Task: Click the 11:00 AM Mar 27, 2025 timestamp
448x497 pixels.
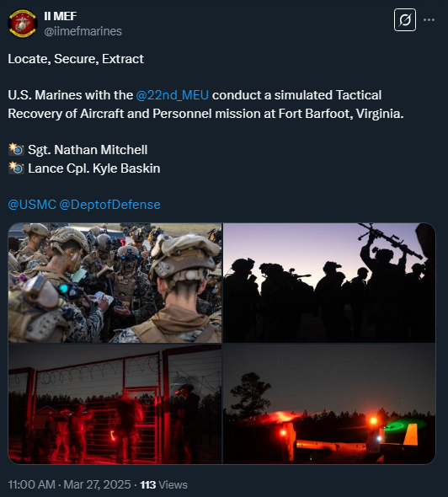Action: [69, 484]
